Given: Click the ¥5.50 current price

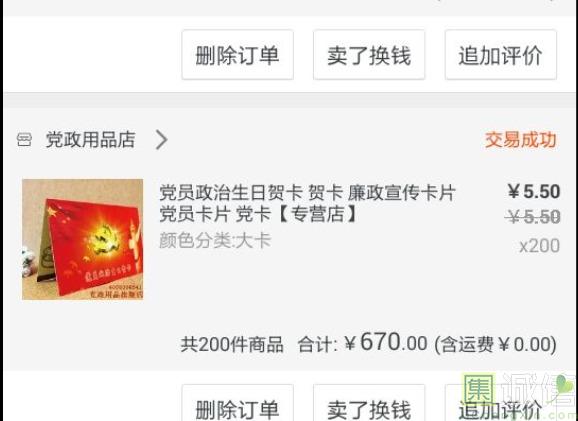Looking at the screenshot, I should click(533, 192).
